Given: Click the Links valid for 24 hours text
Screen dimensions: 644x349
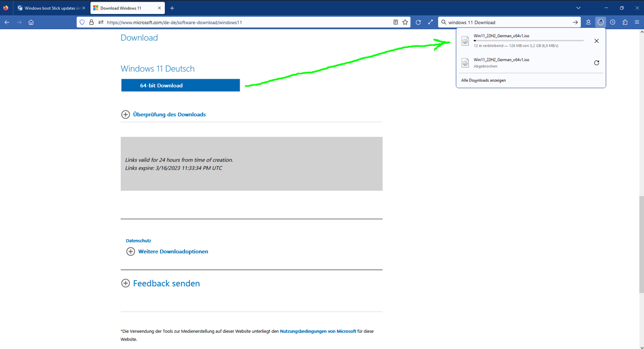Looking at the screenshot, I should click(179, 160).
